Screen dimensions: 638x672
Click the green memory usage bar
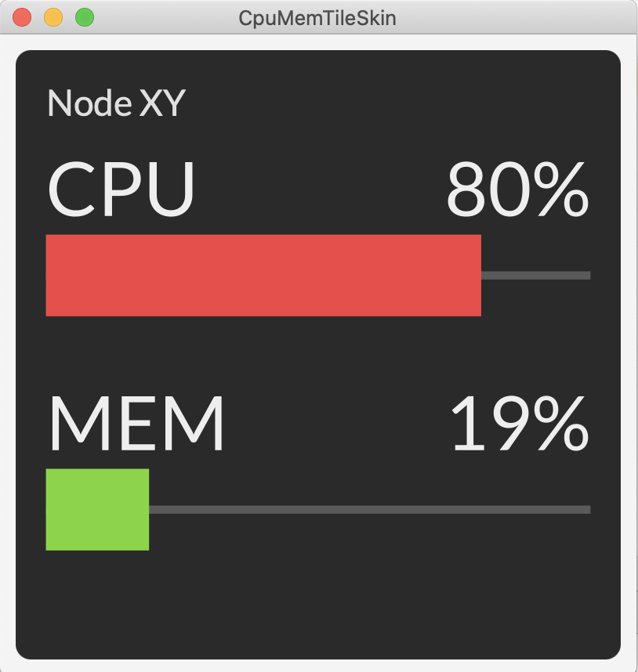pyautogui.click(x=97, y=510)
